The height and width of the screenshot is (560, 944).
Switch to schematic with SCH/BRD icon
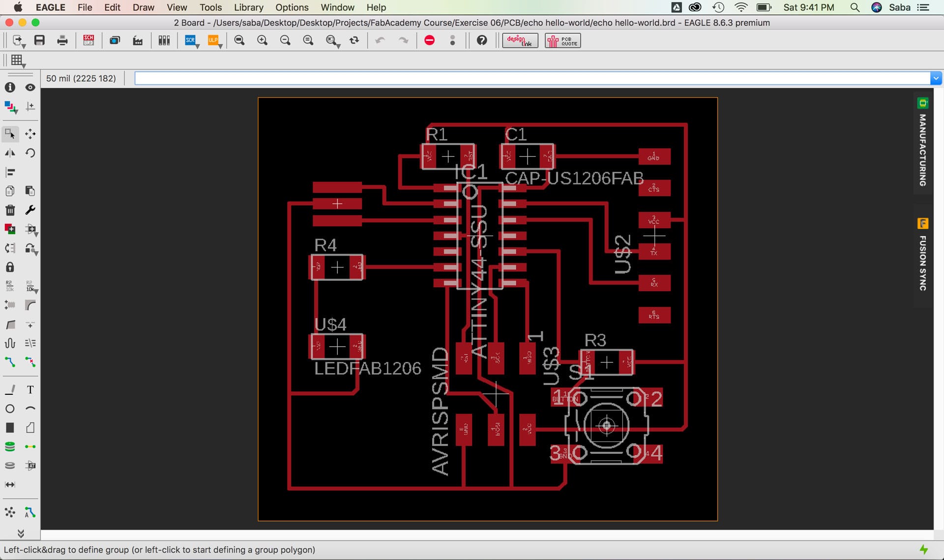coord(88,40)
